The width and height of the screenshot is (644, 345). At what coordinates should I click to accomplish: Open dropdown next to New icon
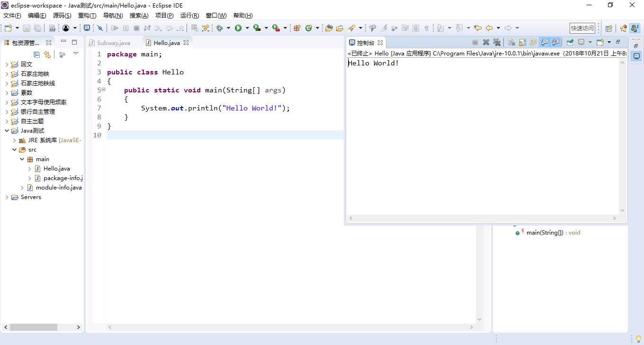(17, 28)
